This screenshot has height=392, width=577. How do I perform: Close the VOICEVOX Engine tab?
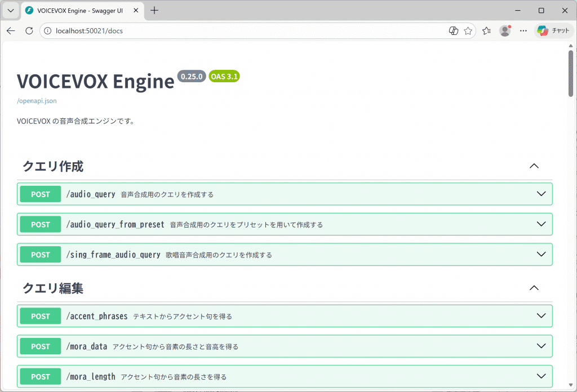(x=136, y=11)
